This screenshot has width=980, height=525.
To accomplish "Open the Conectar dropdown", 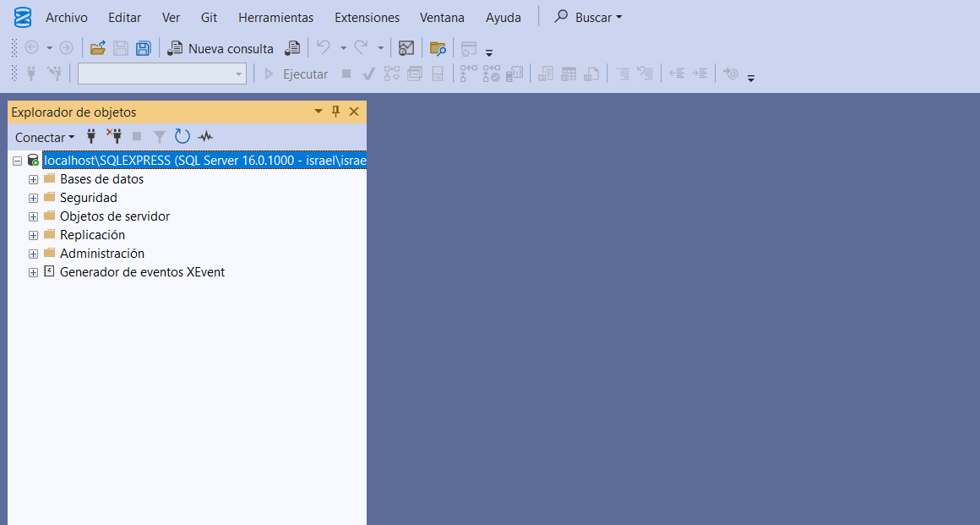I will point(45,137).
